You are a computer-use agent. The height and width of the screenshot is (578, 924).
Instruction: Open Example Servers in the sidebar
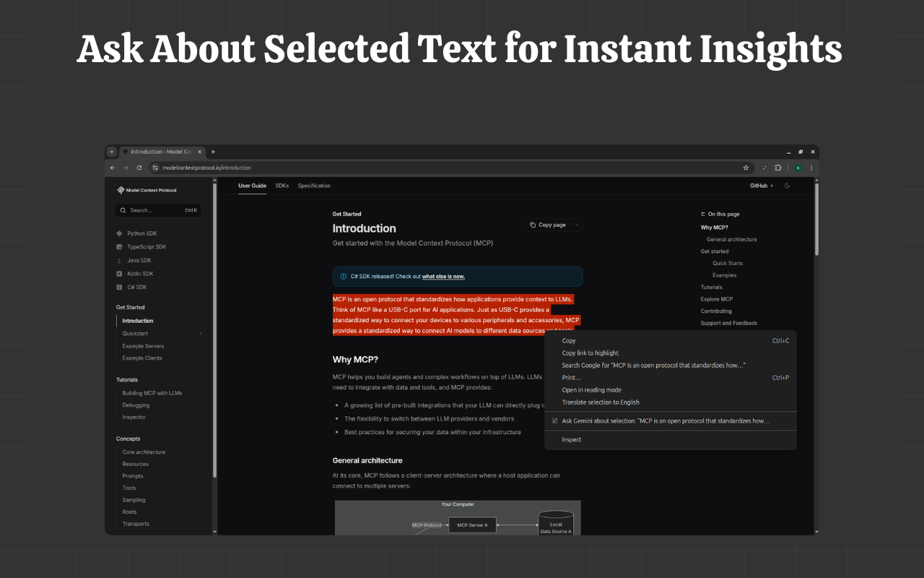click(x=143, y=346)
